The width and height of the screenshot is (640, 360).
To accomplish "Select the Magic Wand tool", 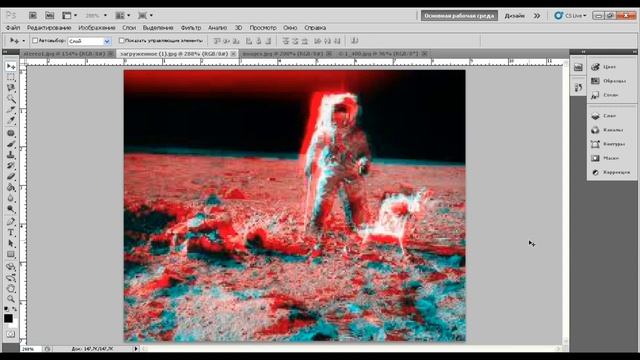I will (x=11, y=99).
